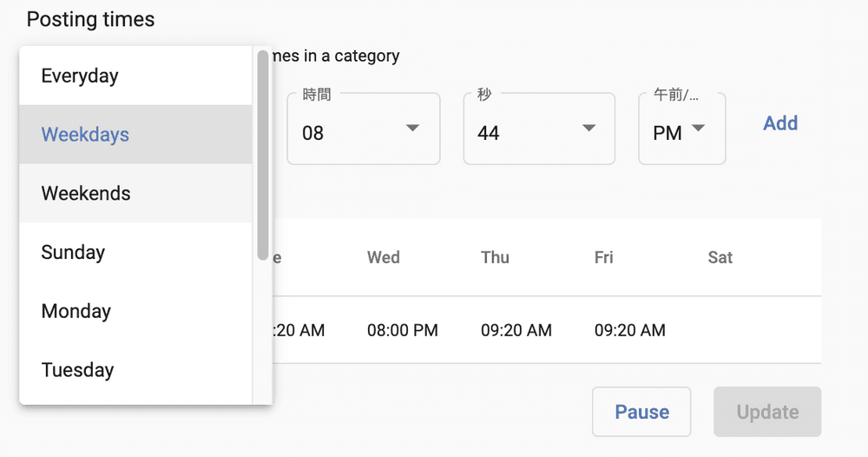Image resolution: width=868 pixels, height=457 pixels.
Task: Click the Thu column header
Action: [x=495, y=257]
